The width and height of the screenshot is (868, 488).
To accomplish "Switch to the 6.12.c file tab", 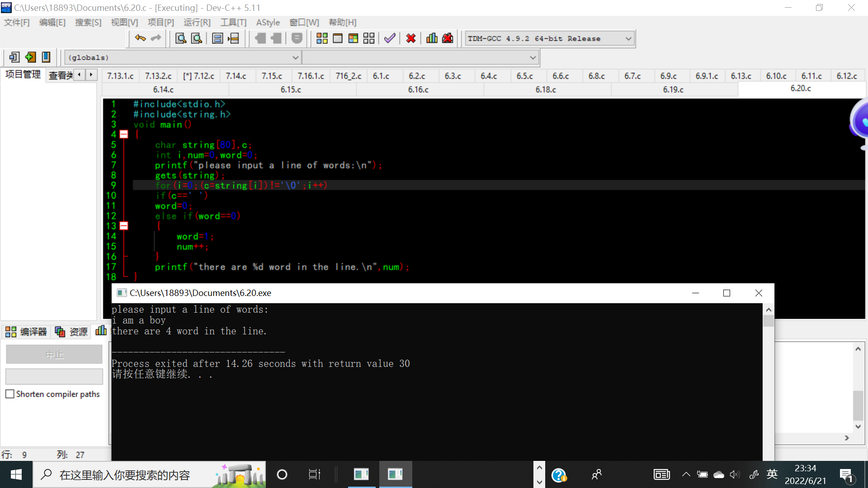I will (x=847, y=76).
